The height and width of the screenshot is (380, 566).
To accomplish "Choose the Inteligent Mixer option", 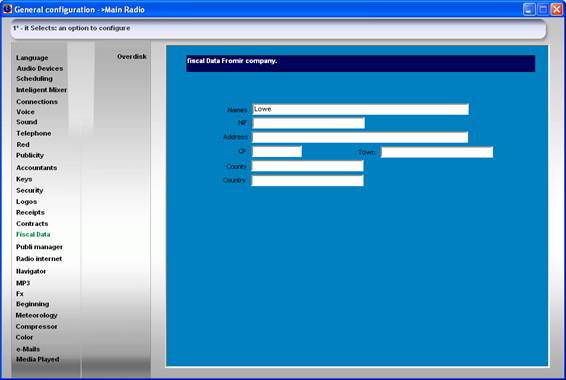I will tap(41, 89).
